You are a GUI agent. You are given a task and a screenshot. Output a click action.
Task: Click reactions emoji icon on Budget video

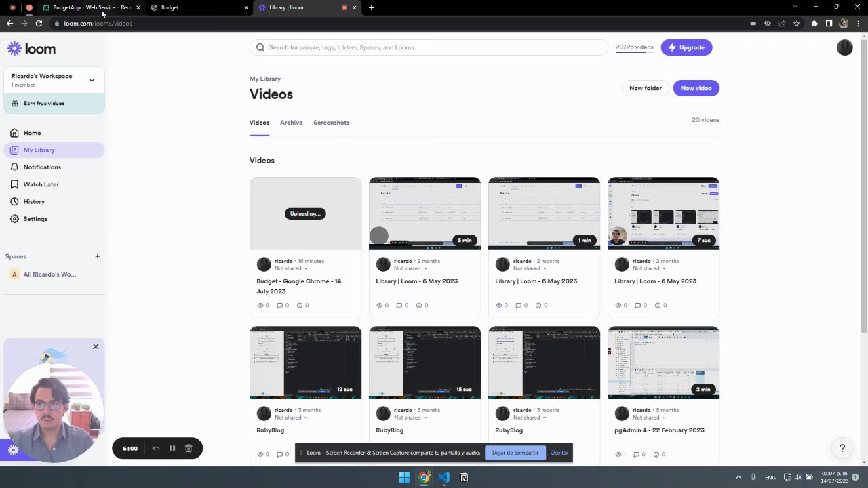click(300, 306)
